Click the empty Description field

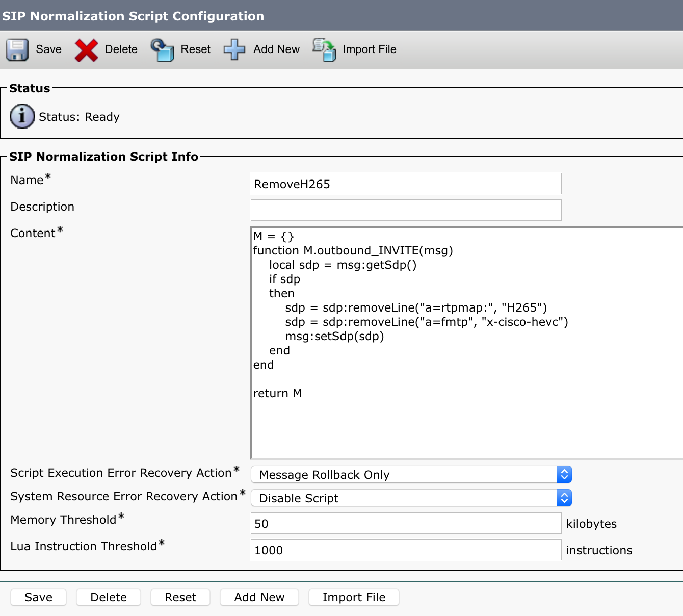(406, 210)
